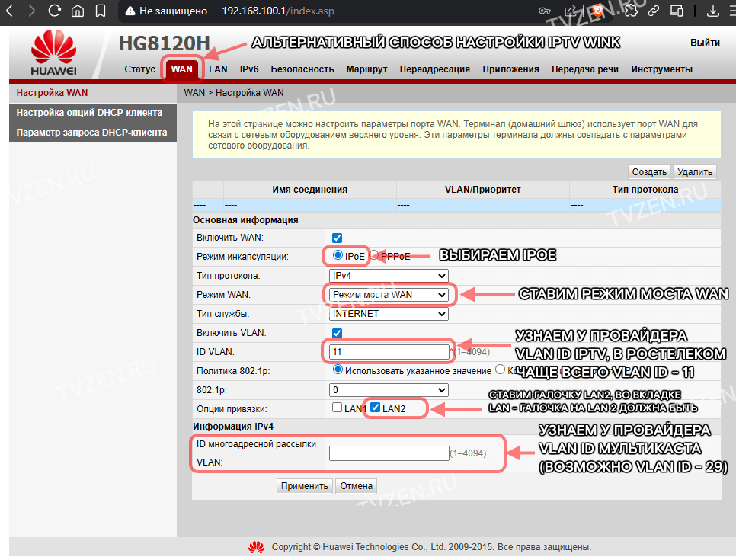Toggle the Включить WAN checkbox
This screenshot has width=736, height=560.
coord(337,238)
